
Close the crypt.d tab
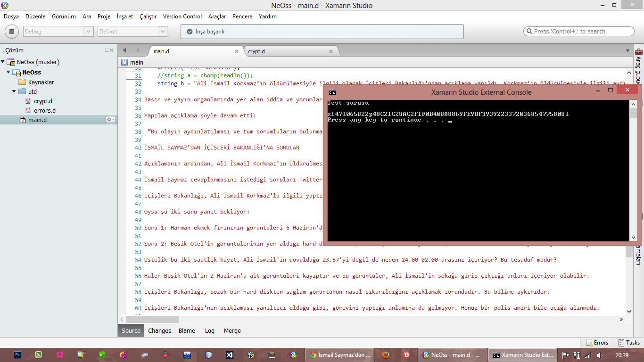331,51
